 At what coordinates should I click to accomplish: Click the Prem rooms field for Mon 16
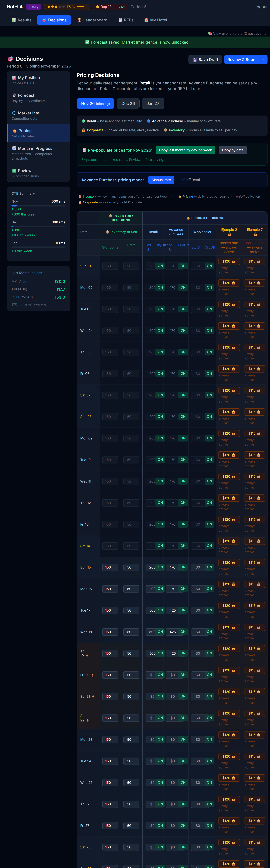(131, 589)
